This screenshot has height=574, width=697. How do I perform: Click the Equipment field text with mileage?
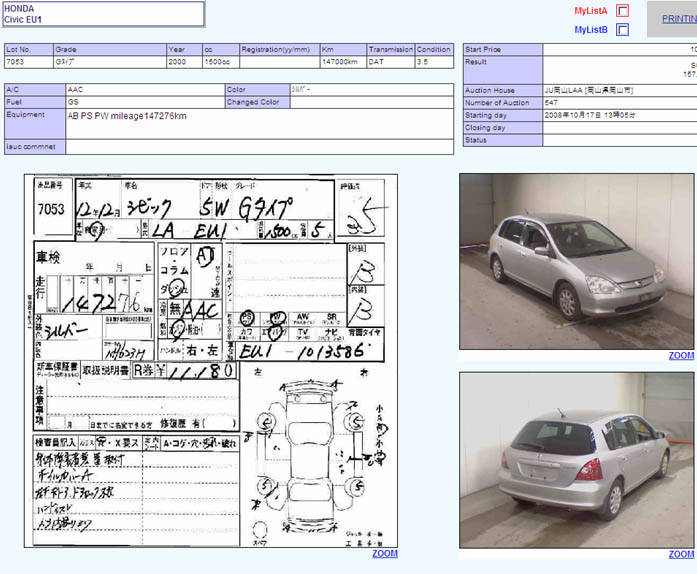click(127, 116)
